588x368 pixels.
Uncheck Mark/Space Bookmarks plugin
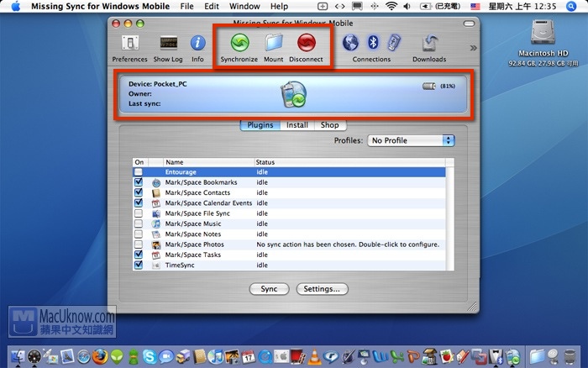point(139,182)
